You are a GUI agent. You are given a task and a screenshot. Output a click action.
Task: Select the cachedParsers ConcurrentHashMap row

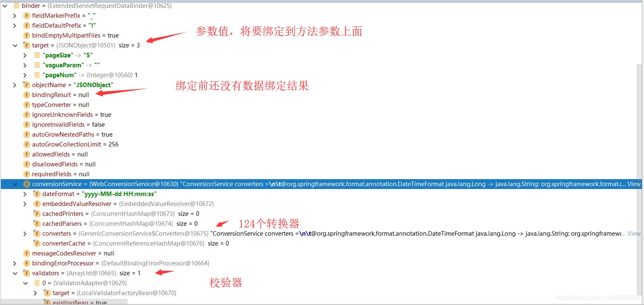coord(322,224)
